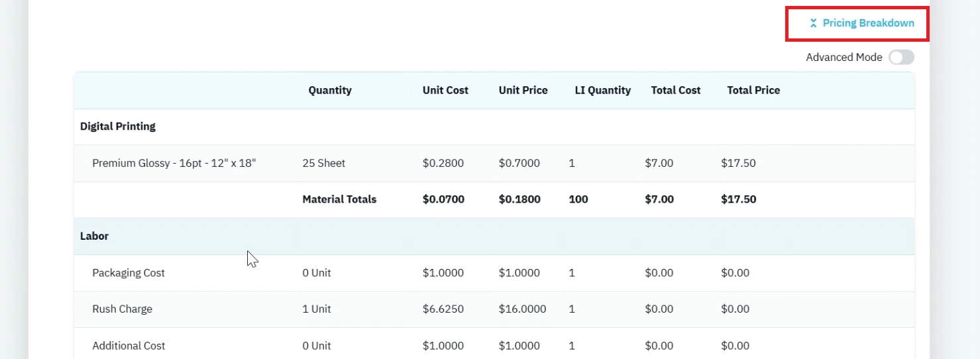Screen dimensions: 980x359
Task: Click the Unit Cost column header
Action: click(445, 90)
